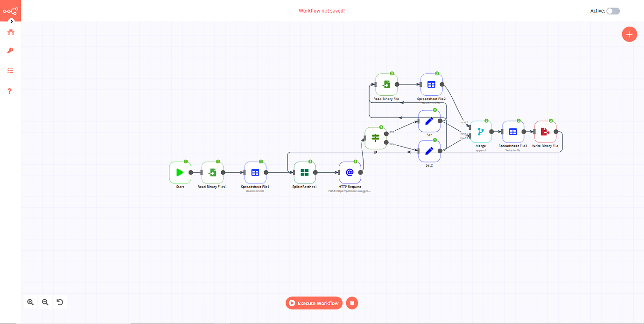Select the Write Binary File node

545,132
